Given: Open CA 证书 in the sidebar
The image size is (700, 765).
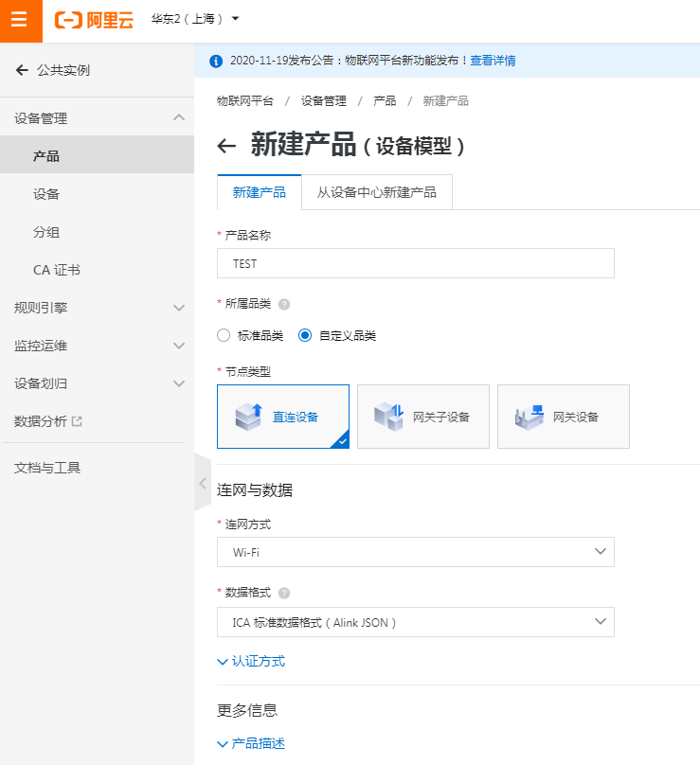Looking at the screenshot, I should (97, 270).
